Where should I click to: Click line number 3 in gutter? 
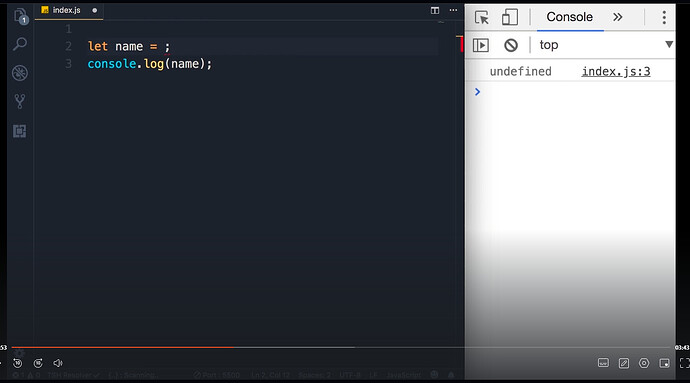(x=68, y=64)
